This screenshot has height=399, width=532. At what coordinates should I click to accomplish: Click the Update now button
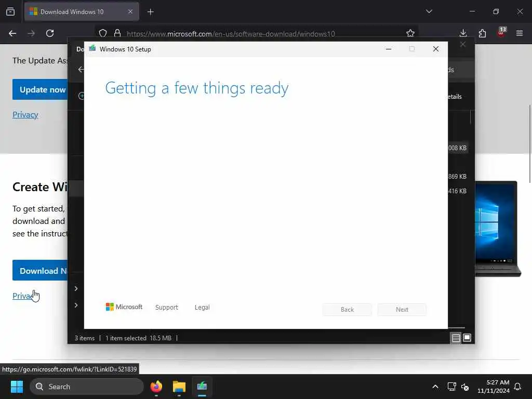(40, 89)
